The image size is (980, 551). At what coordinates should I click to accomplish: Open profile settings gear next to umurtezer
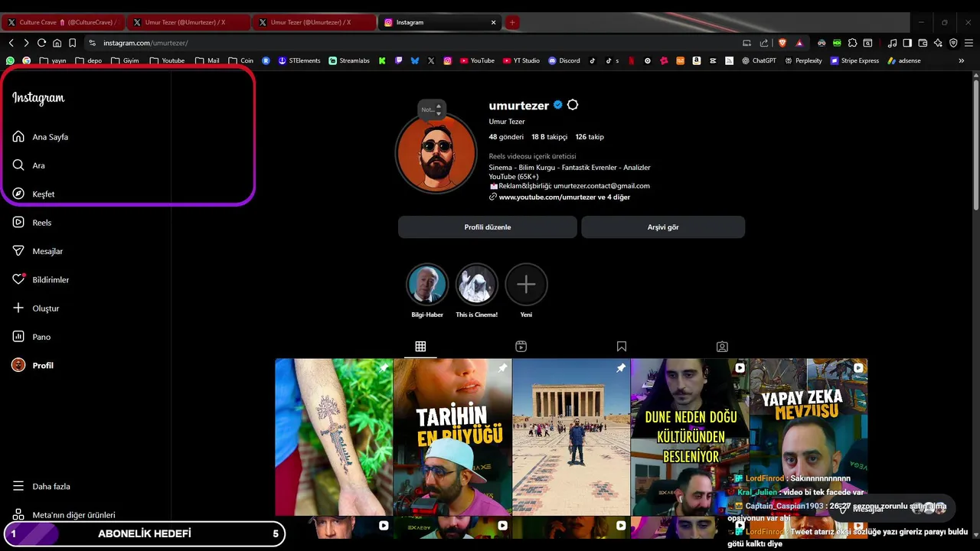coord(572,105)
